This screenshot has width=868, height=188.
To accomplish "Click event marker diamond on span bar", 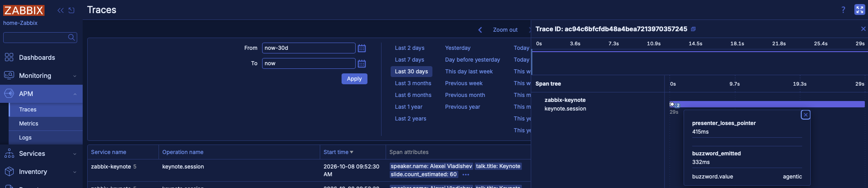I will 672,104.
